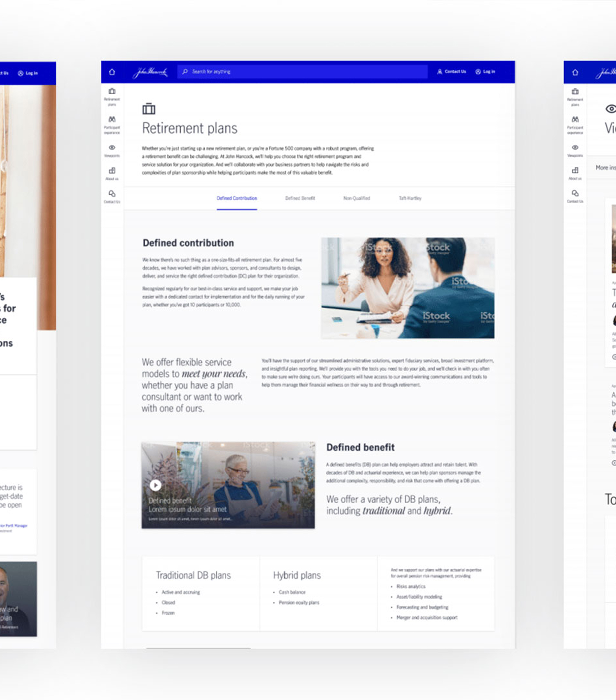Click Log in in the center page header
The height and width of the screenshot is (700, 616).
[485, 71]
